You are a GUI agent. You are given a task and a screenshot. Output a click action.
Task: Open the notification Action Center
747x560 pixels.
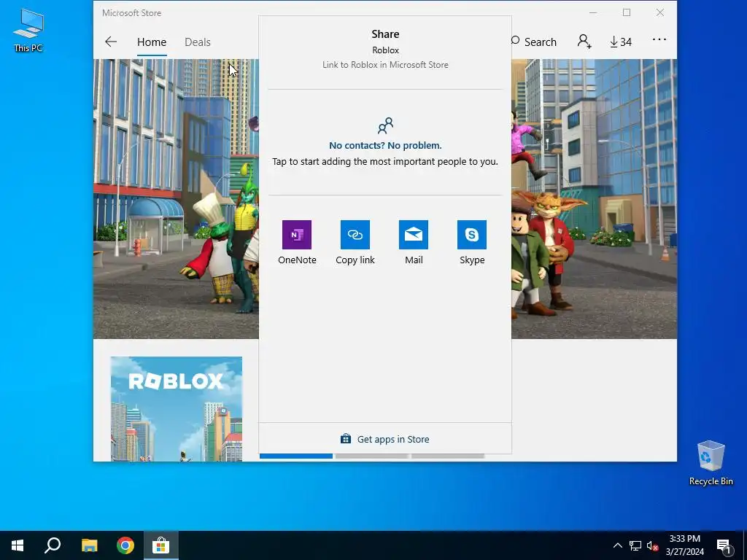point(724,547)
